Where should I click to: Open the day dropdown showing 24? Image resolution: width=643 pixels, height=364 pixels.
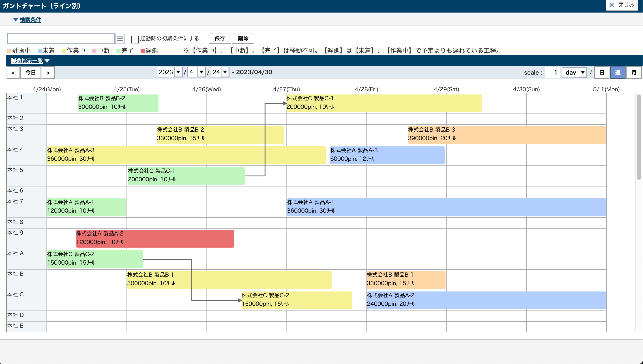(225, 72)
